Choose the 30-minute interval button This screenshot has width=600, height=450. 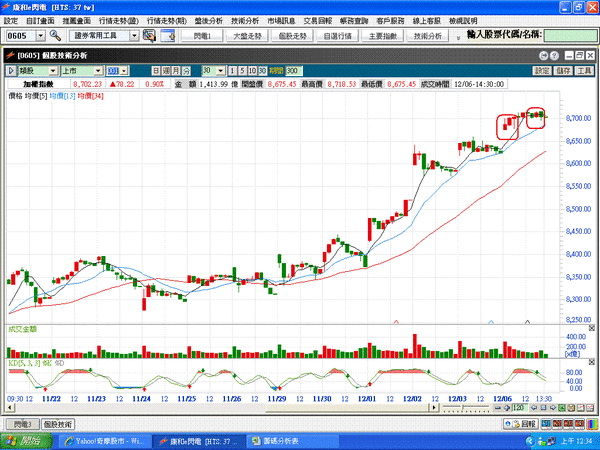262,71
